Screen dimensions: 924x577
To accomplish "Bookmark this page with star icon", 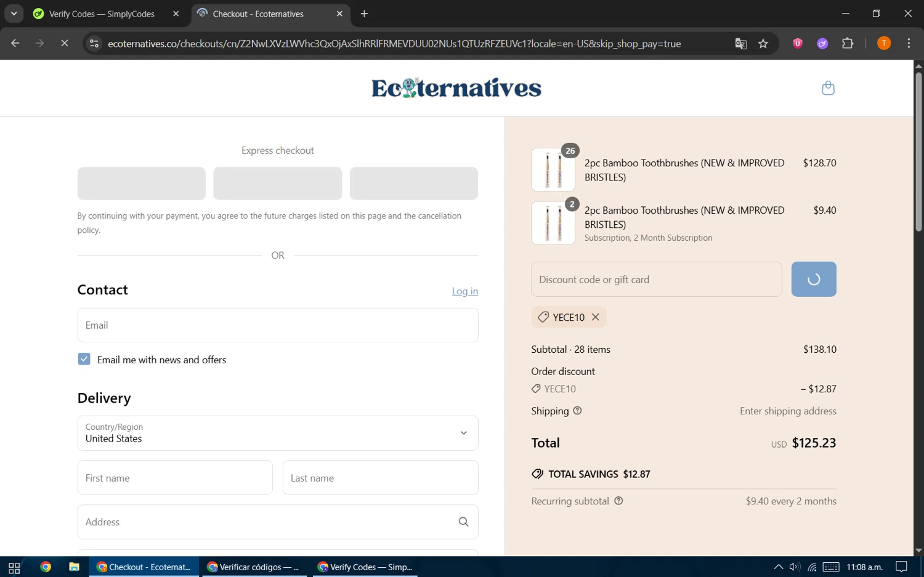I will pyautogui.click(x=763, y=44).
